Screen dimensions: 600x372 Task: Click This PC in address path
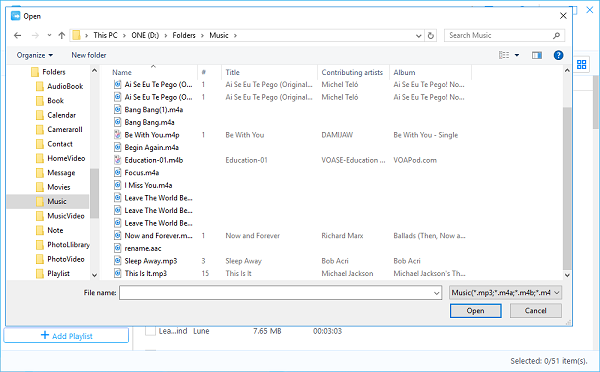coord(105,35)
